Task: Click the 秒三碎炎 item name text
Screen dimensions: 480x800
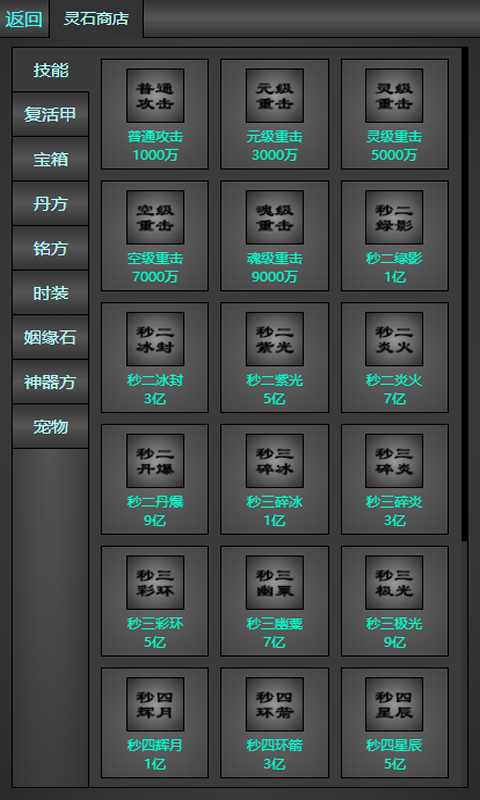Action: [394, 502]
